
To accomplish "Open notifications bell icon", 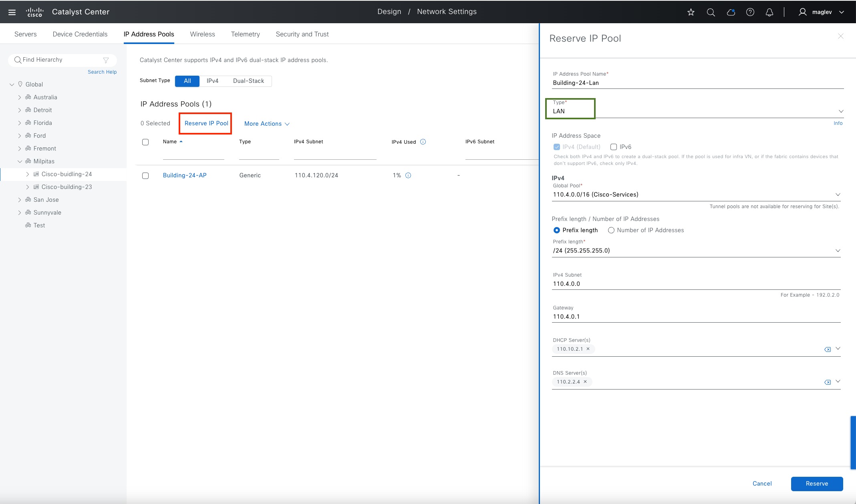I will 769,12.
